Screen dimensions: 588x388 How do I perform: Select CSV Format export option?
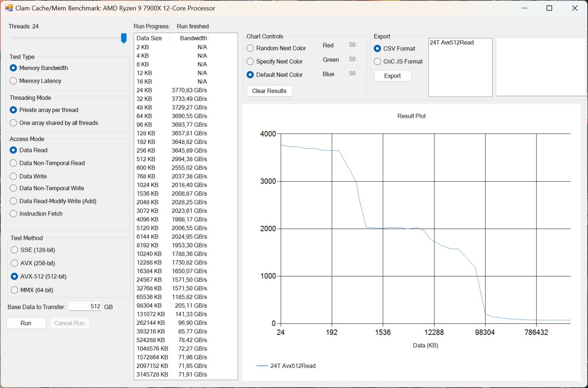point(395,48)
